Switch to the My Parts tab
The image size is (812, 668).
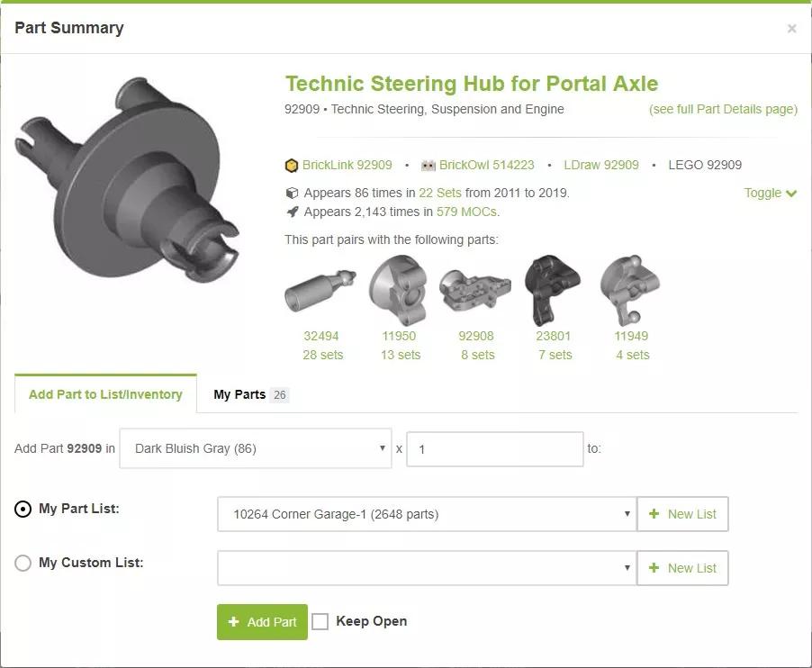pos(251,394)
